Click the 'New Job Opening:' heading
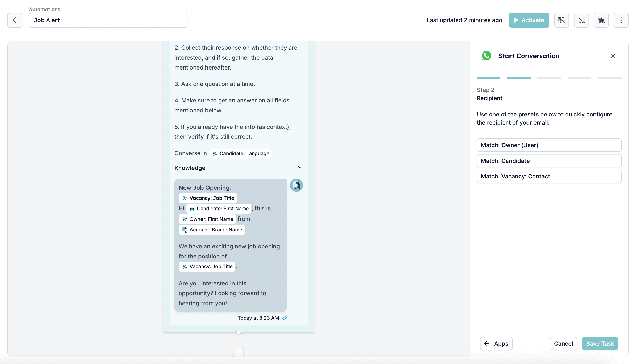This screenshot has height=364, width=636. coord(205,188)
